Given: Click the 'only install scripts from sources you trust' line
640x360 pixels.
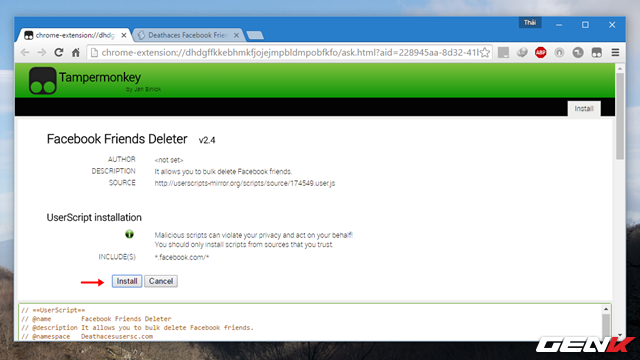Looking at the screenshot, I should pyautogui.click(x=244, y=245).
